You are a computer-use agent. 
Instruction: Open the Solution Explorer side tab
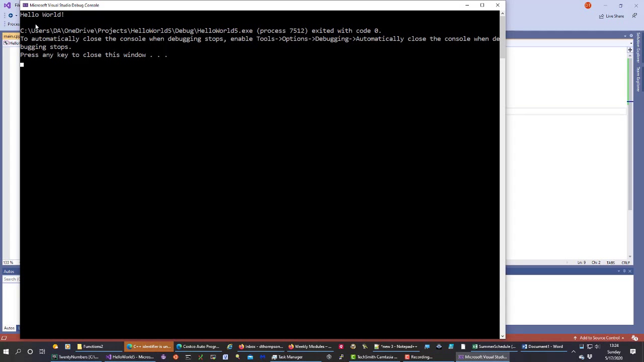[638, 48]
